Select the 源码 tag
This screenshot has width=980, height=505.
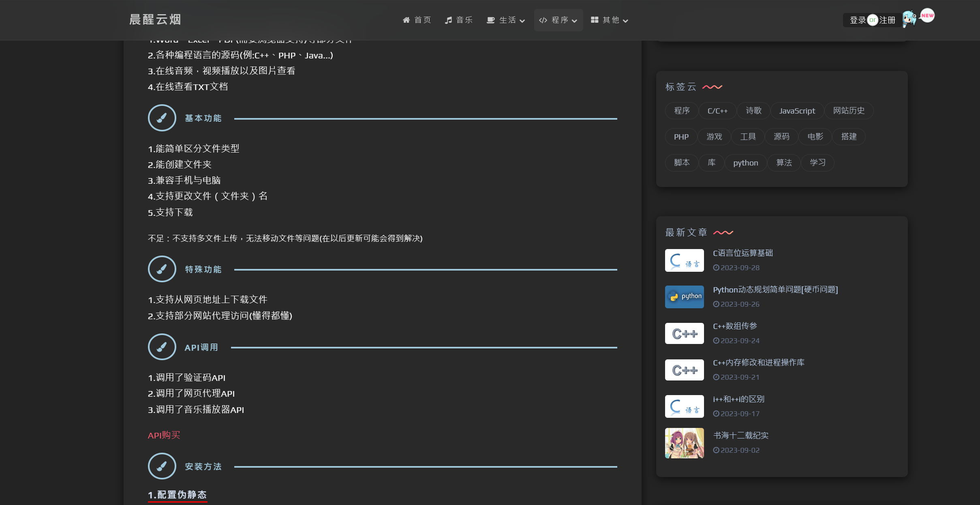[x=781, y=137]
